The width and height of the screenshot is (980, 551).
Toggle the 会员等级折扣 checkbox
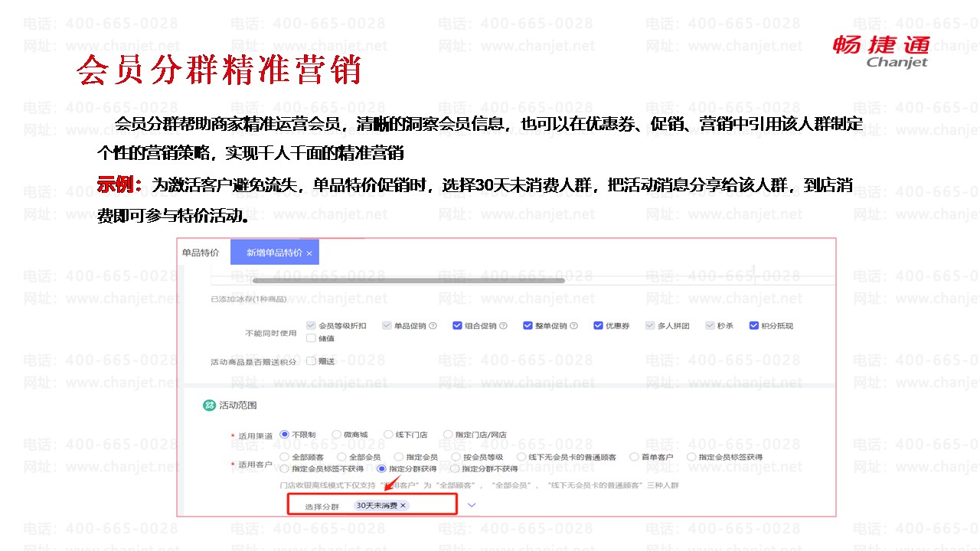click(311, 326)
